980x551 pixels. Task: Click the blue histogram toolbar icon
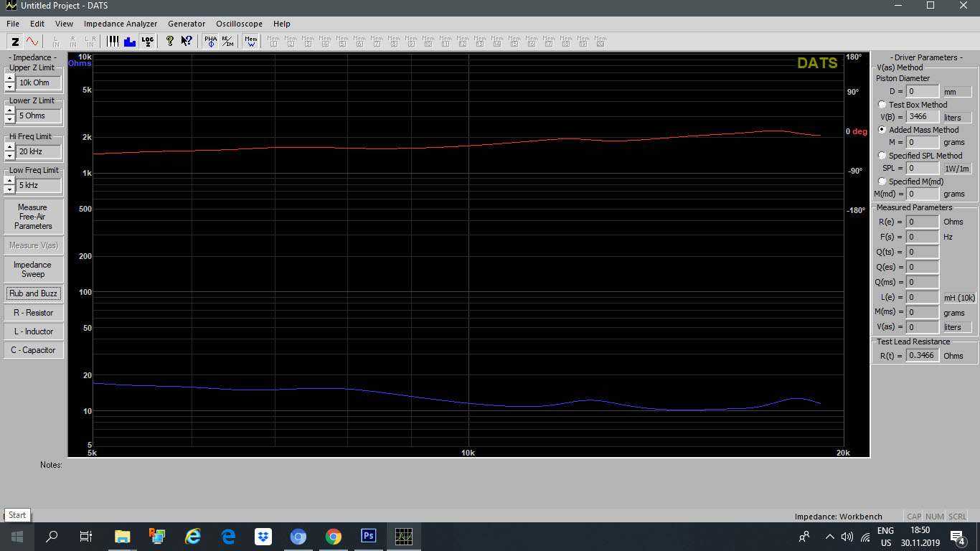coord(130,42)
